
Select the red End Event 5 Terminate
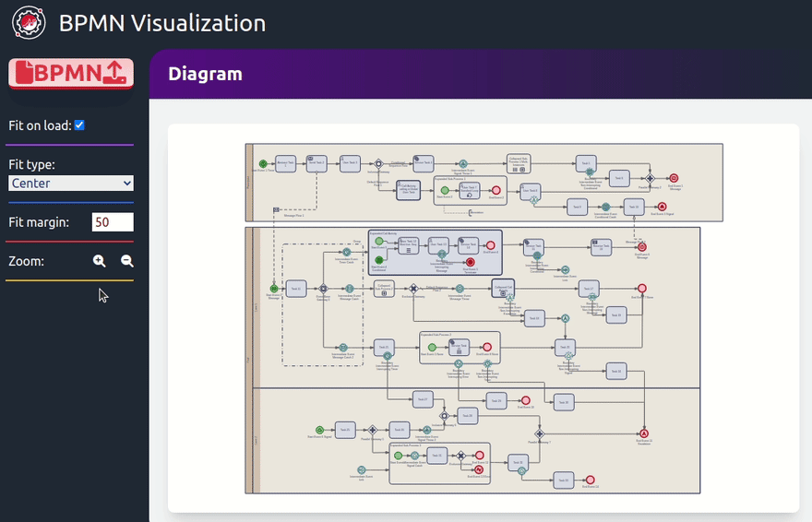pos(471,262)
